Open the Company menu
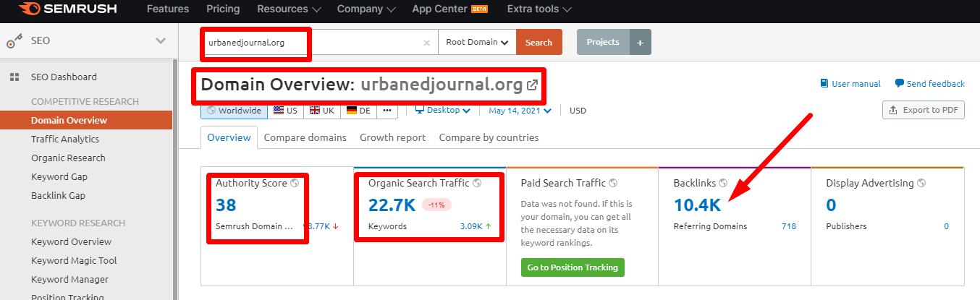The height and width of the screenshot is (300, 980). [x=366, y=9]
